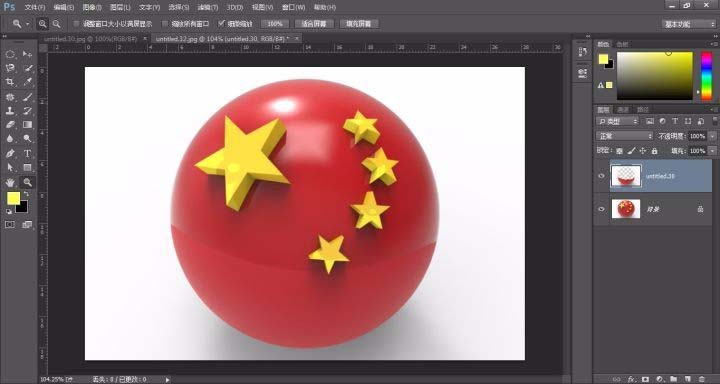Viewport: 720px width, 384px height.
Task: Open blend mode dropdown 正常
Action: [624, 136]
